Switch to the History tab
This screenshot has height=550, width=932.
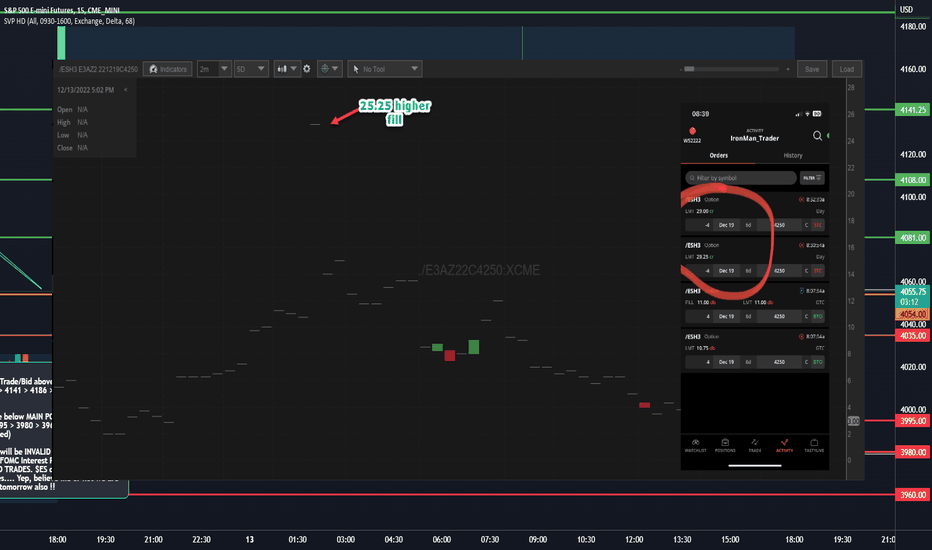coord(792,156)
